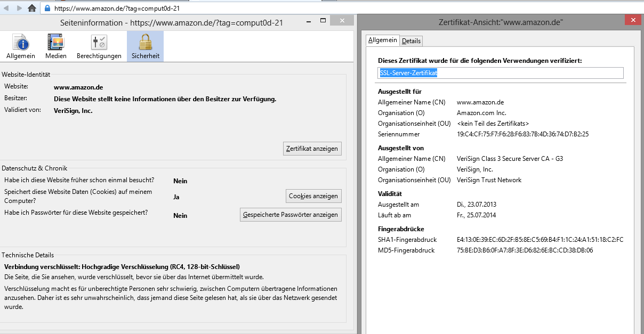Go forward with browser forward arrow
644x334 pixels.
pyautogui.click(x=19, y=8)
